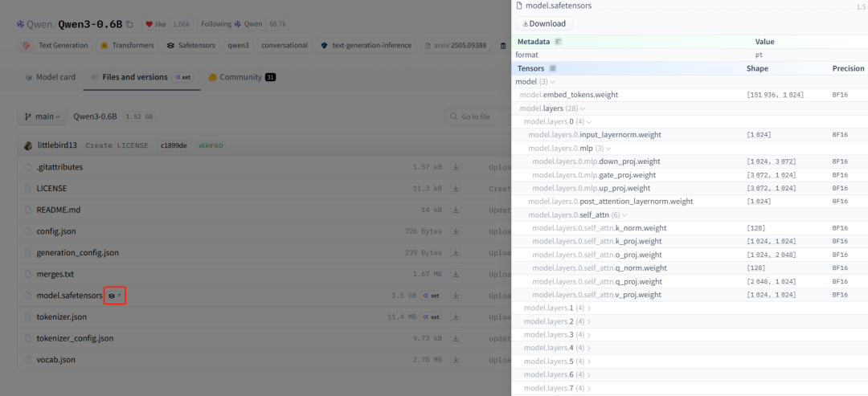
Task: Click the list icon next to Tensors header
Action: click(552, 68)
